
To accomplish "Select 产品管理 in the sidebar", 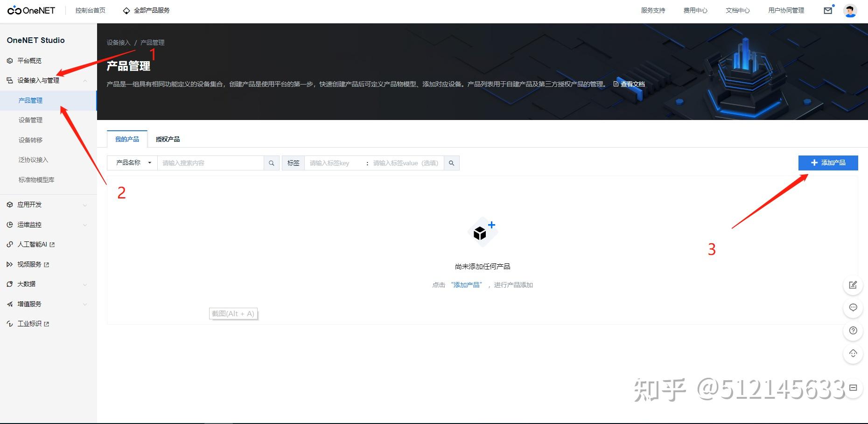I will click(x=48, y=100).
